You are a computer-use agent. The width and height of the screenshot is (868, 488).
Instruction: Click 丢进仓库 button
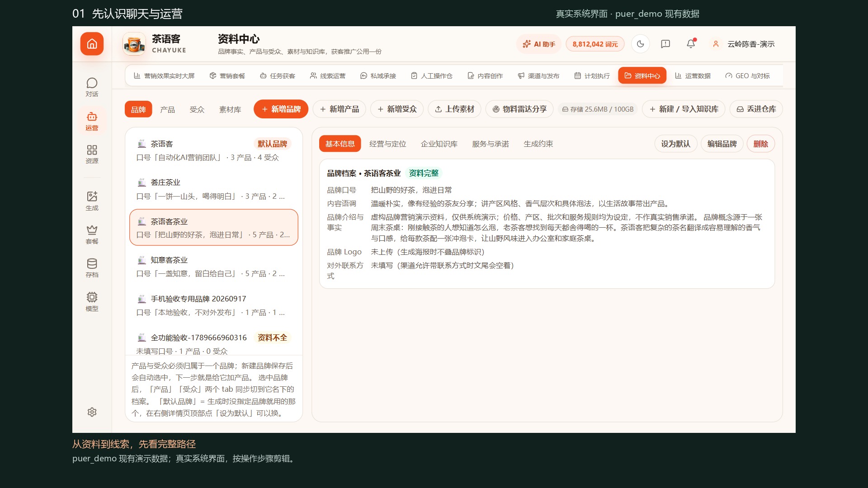(756, 109)
